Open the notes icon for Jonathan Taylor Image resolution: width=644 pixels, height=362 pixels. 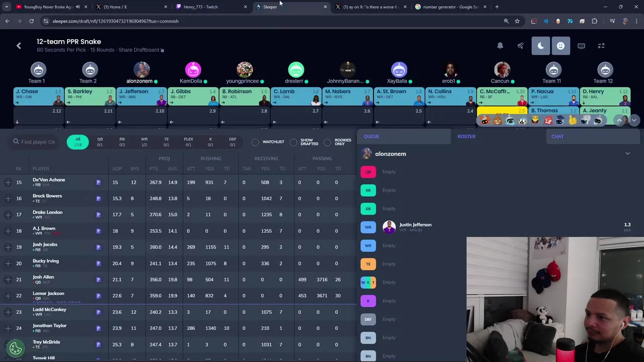[x=99, y=328]
